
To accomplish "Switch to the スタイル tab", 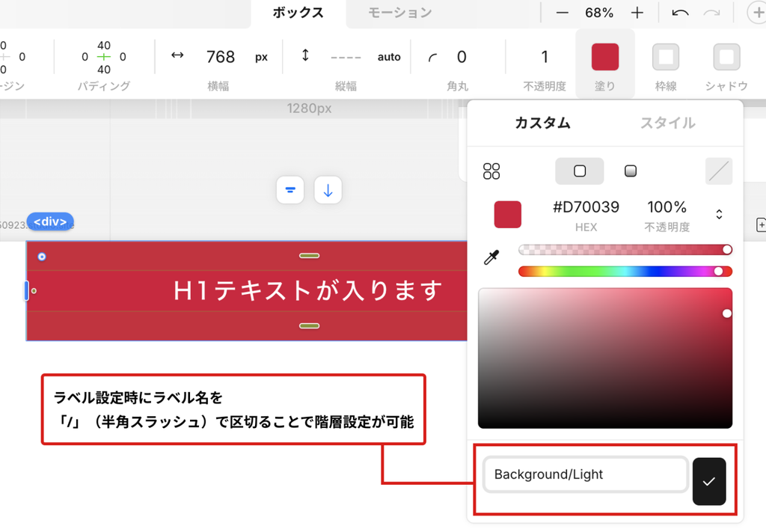I will [667, 123].
